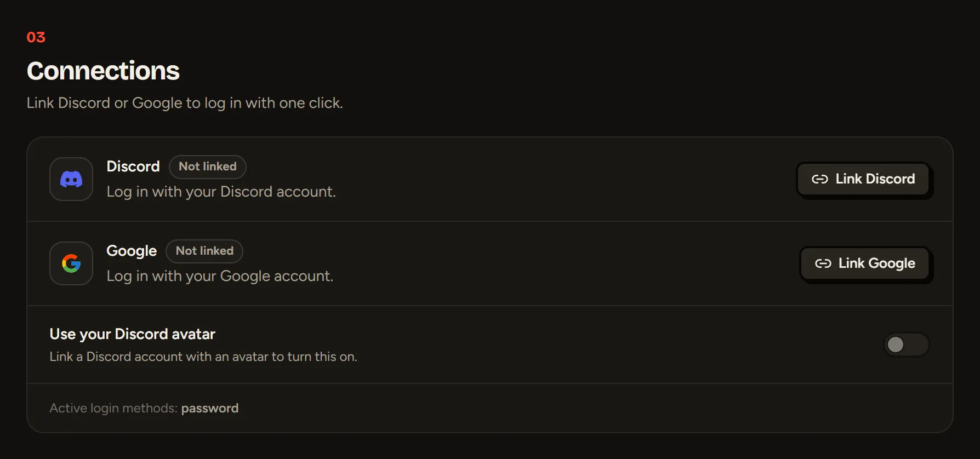Toggle the Use your Discord avatar switch
This screenshot has width=980, height=459.
(x=907, y=345)
